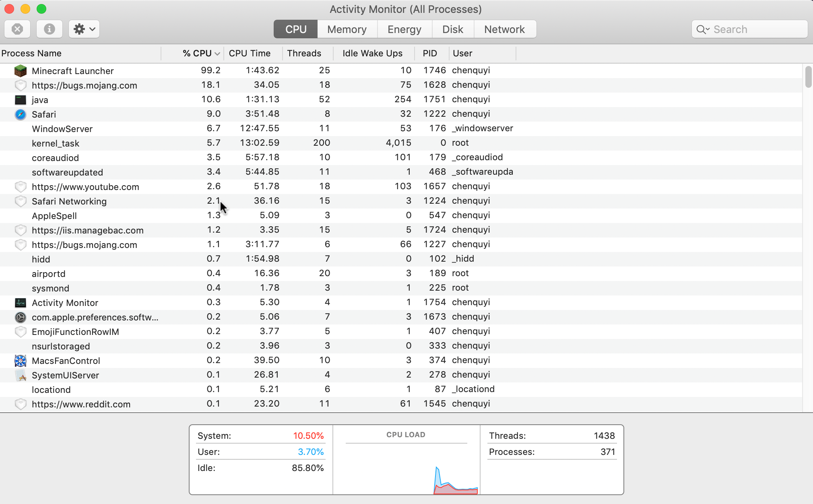
Task: Open the gear action dropdown menu
Action: (x=84, y=29)
